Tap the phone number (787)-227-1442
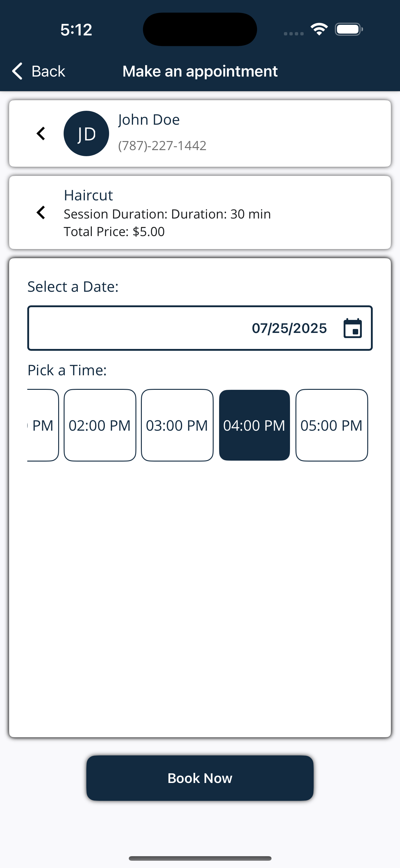Image resolution: width=400 pixels, height=868 pixels. pos(162,146)
